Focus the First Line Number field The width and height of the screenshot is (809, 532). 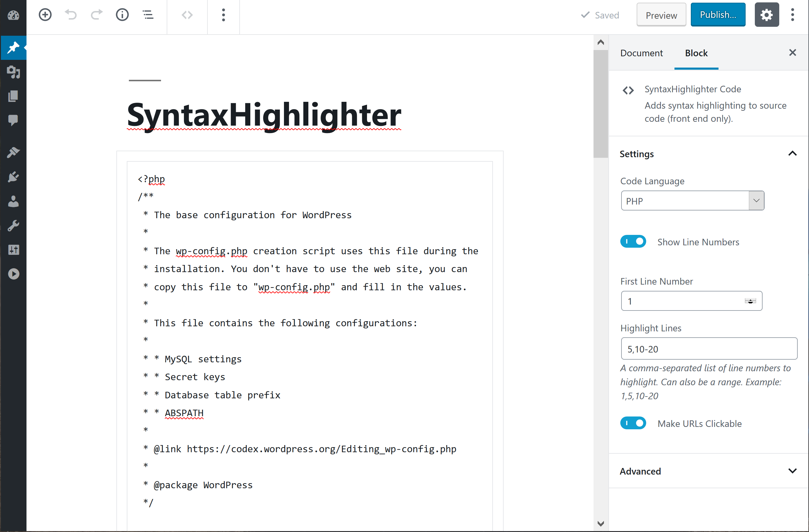[x=691, y=301]
